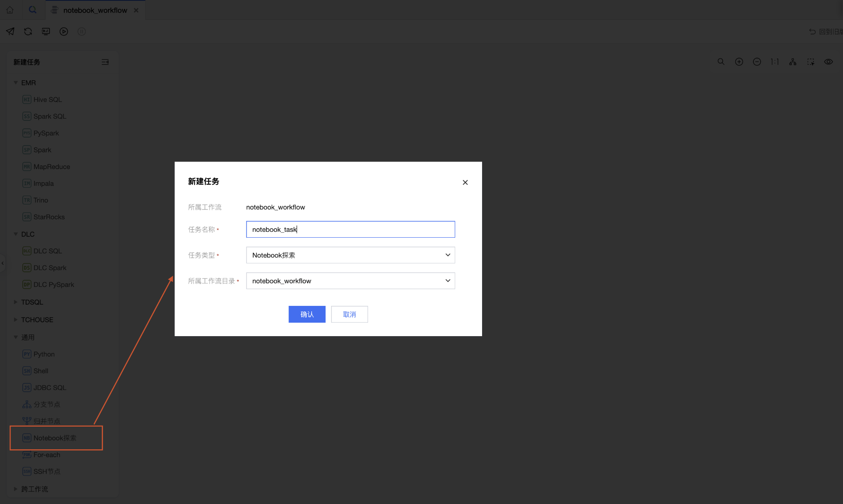This screenshot has width=843, height=504.
Task: Click the publish paper-plane icon in toolbar
Action: (x=11, y=32)
